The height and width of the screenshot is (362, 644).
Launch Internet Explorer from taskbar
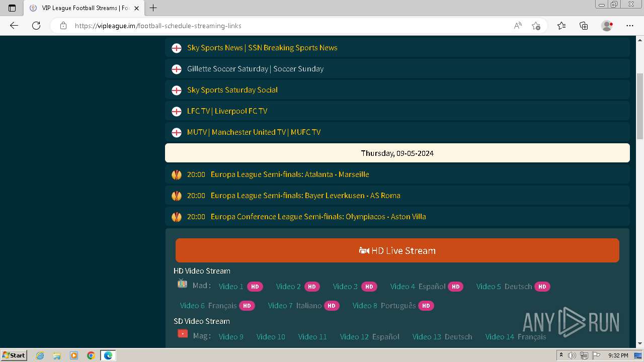40,355
